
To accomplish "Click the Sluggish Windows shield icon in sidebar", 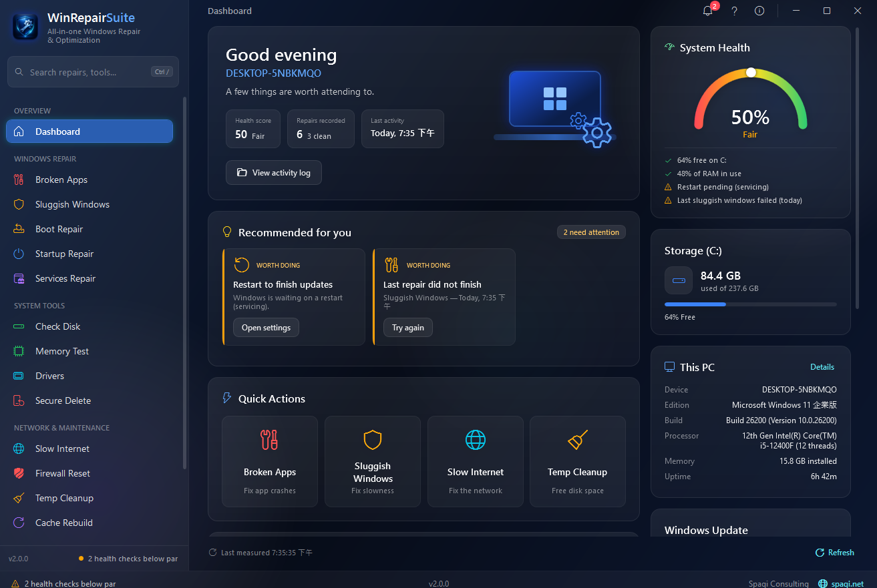I will click(19, 204).
